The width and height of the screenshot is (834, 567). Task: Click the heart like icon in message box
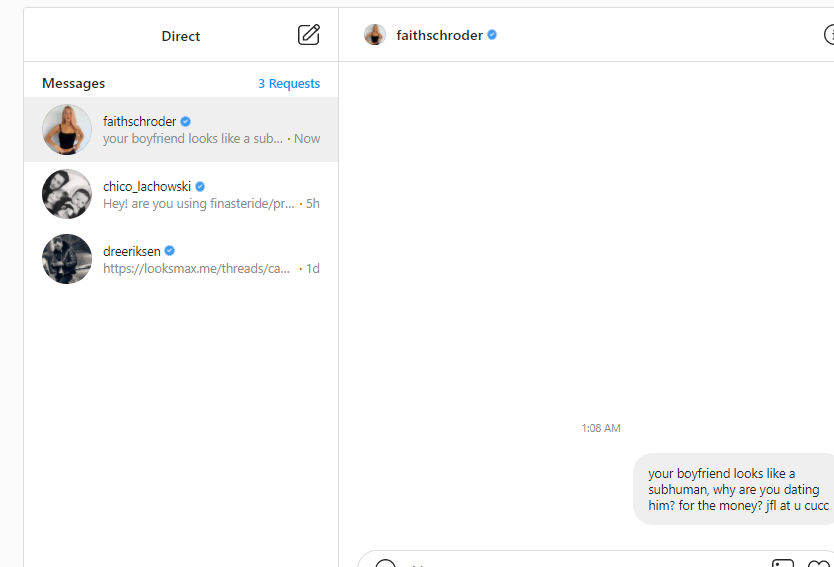(x=819, y=564)
